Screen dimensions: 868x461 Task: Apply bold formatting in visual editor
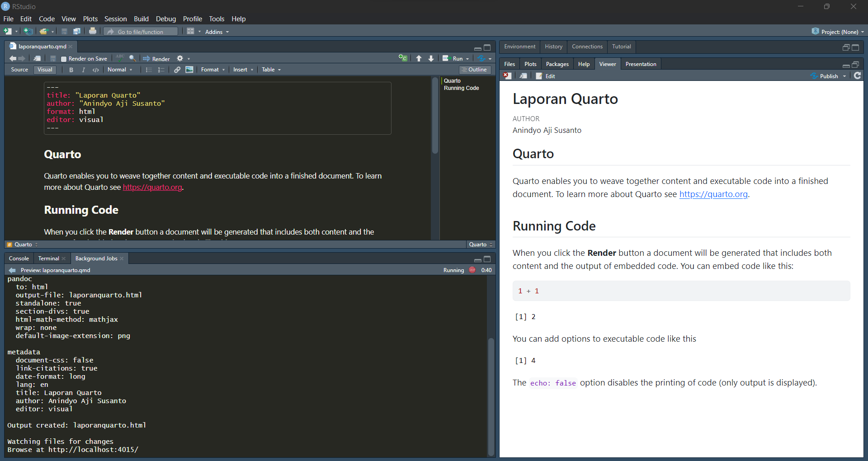(x=71, y=70)
